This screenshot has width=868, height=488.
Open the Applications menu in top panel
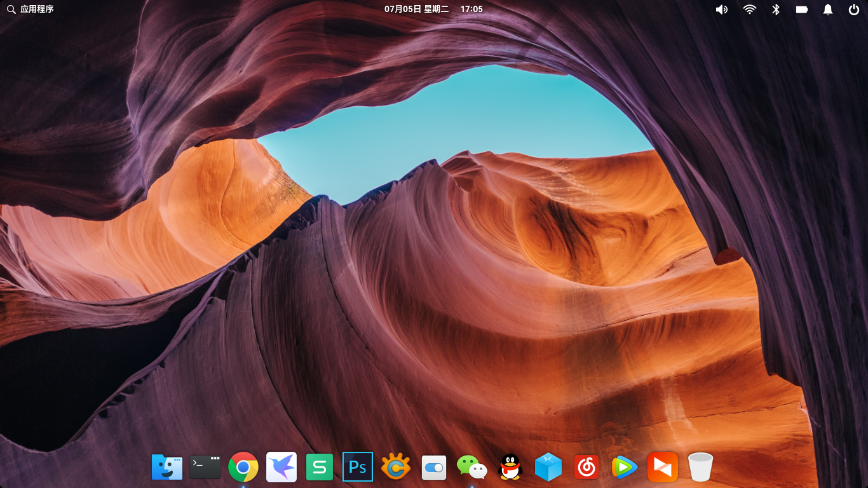click(x=31, y=9)
